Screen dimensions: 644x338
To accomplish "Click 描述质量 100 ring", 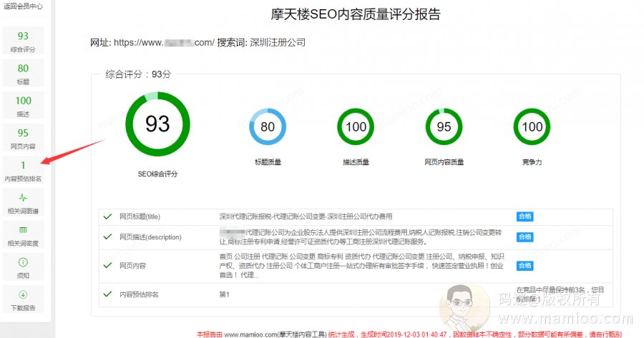I will 356,127.
